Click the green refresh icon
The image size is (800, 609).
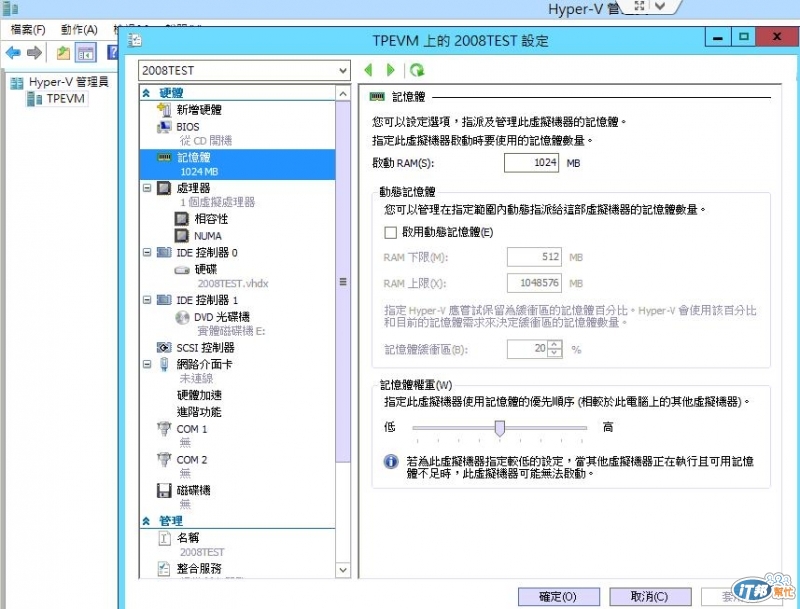417,70
